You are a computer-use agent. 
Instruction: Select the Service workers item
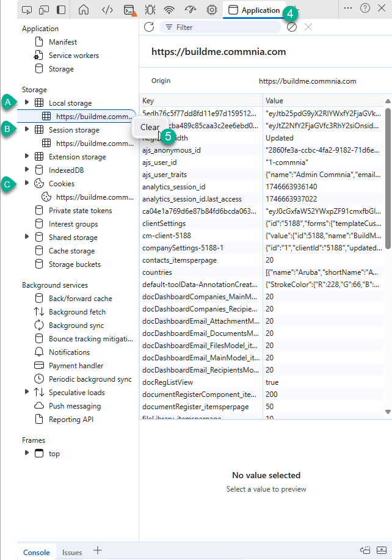pos(73,56)
